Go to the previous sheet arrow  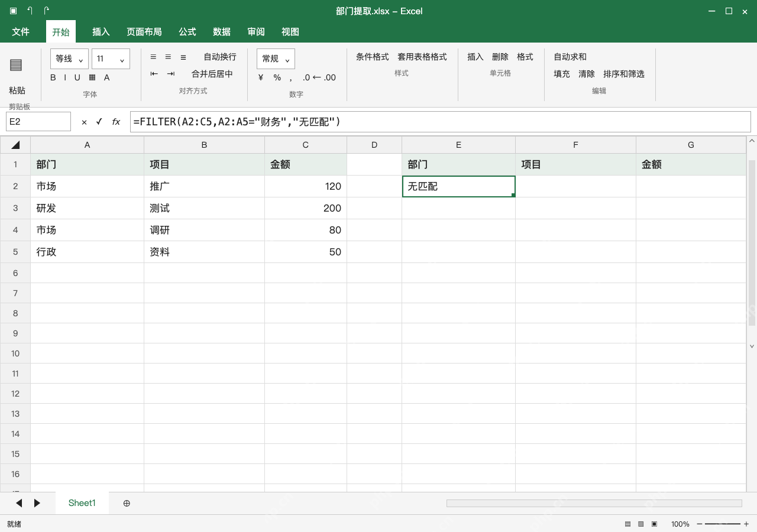(x=19, y=503)
